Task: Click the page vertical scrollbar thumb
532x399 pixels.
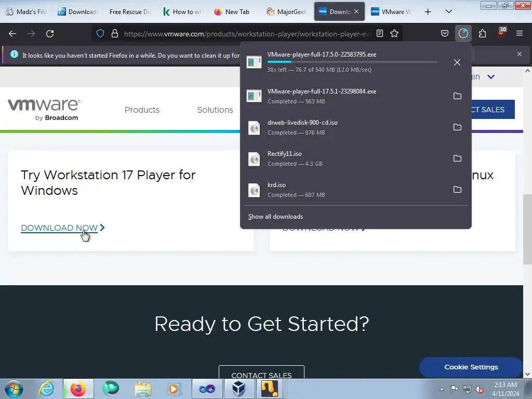Action: 527,229
